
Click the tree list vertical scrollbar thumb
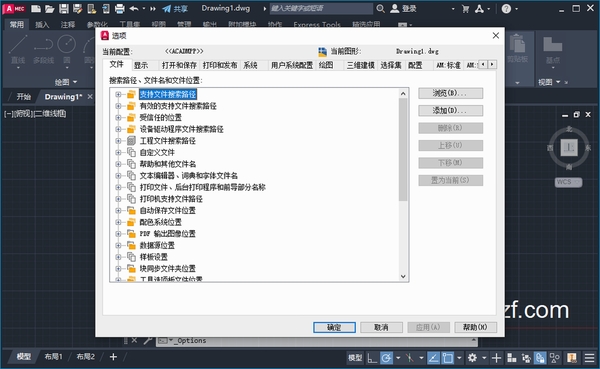pyautogui.click(x=403, y=149)
